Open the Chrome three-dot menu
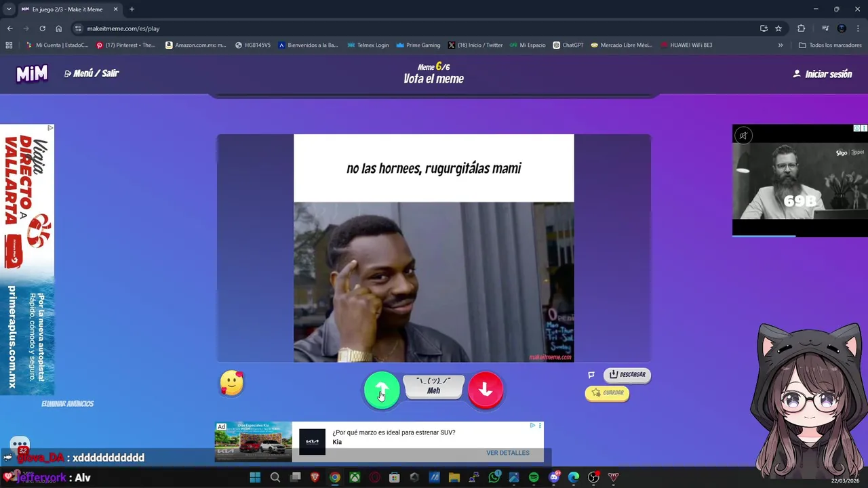This screenshot has height=488, width=868. coord(858,28)
